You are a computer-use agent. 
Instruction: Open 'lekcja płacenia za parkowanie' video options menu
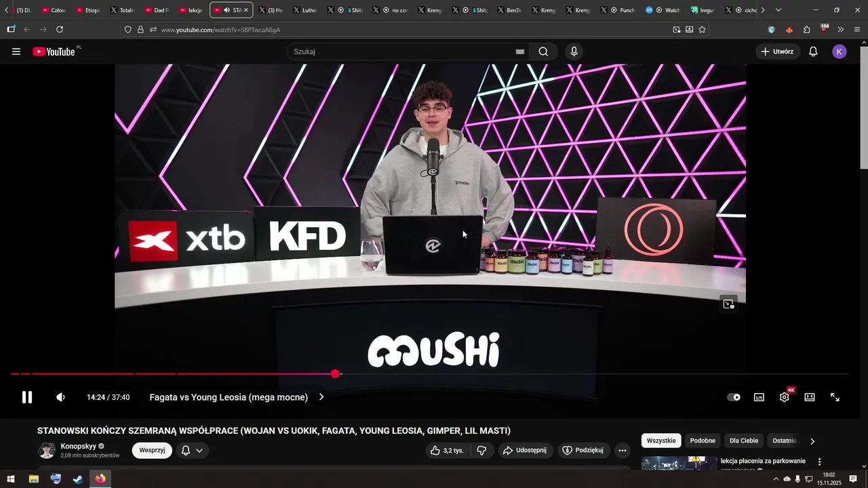(819, 462)
